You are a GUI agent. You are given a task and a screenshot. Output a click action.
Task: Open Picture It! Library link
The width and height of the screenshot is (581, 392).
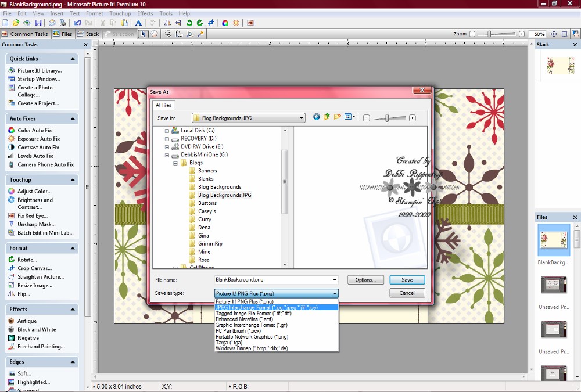[40, 70]
